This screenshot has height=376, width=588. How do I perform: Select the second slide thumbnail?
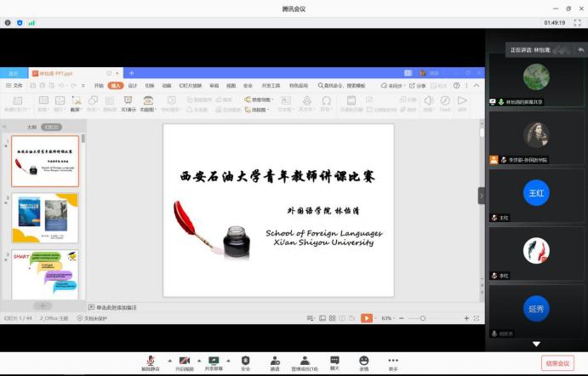[x=44, y=218]
